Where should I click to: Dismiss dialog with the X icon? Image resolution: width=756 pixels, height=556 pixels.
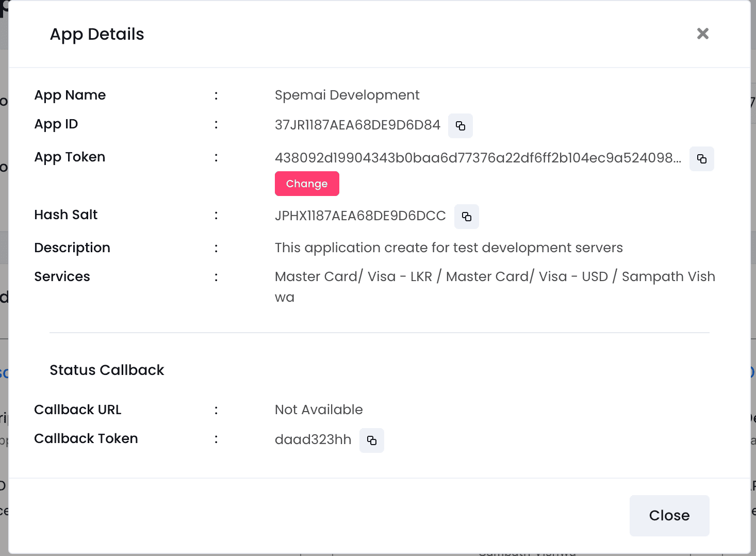[702, 34]
